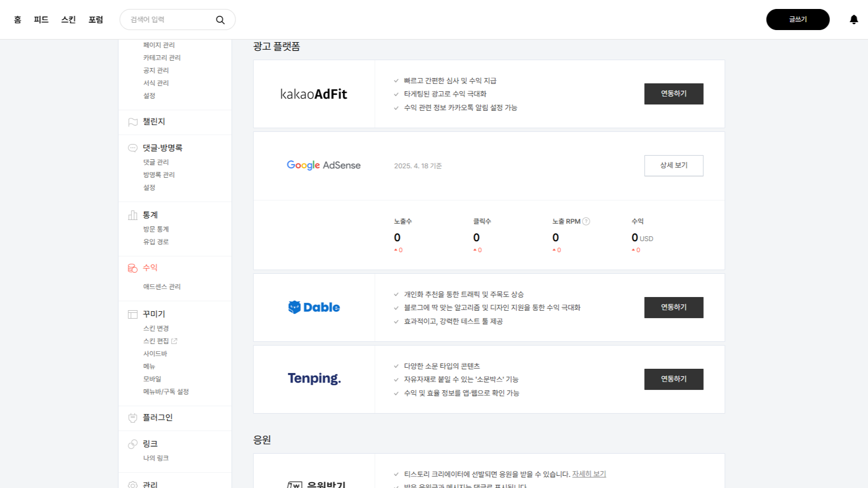868x488 pixels.
Task: Click the 응원 heading
Action: 262,440
